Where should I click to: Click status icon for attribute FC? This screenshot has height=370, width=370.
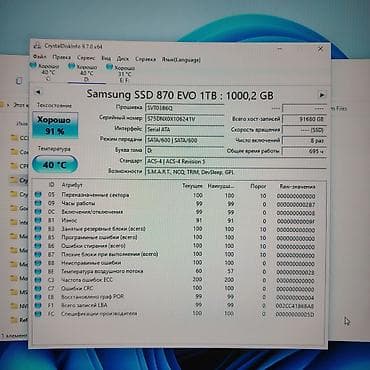[38, 314]
